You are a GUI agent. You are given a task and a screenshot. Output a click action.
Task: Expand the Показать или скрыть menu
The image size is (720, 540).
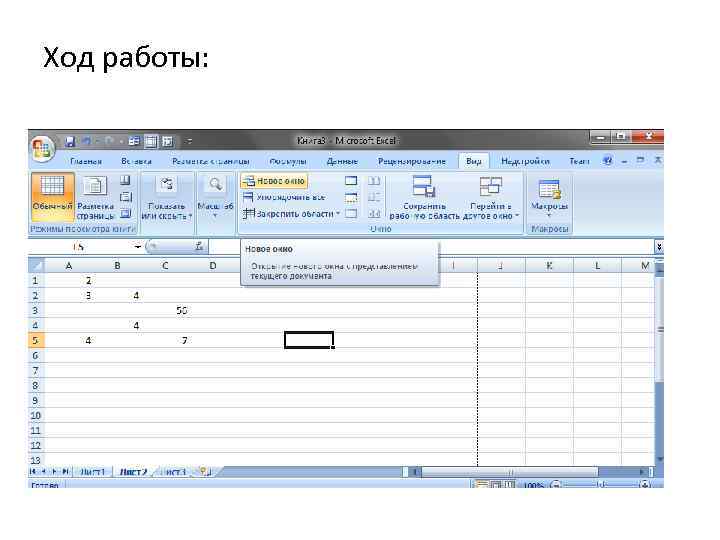pyautogui.click(x=166, y=198)
